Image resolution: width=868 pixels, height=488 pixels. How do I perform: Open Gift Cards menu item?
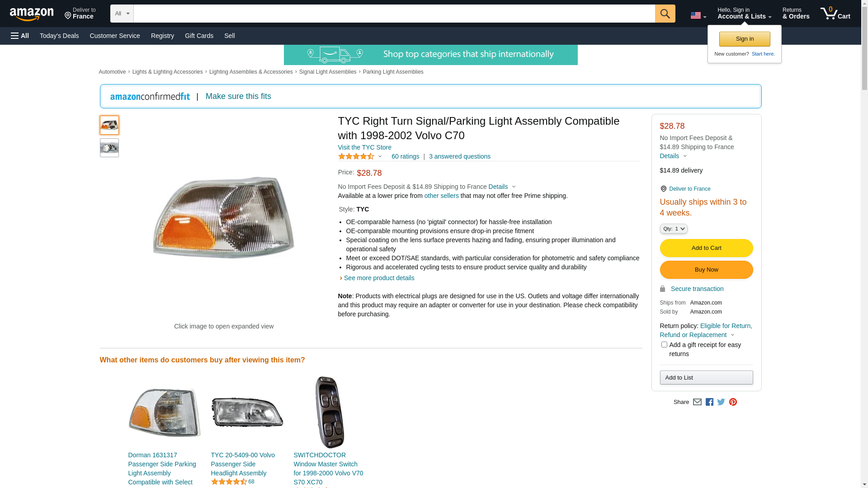pos(199,36)
